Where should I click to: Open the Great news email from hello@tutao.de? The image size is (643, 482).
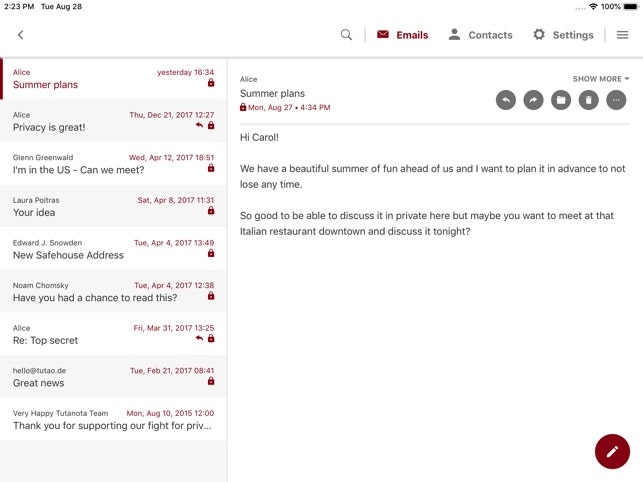pyautogui.click(x=114, y=377)
